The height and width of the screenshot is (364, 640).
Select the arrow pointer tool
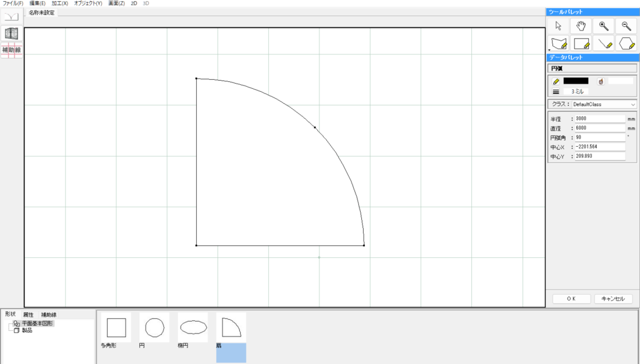558,26
